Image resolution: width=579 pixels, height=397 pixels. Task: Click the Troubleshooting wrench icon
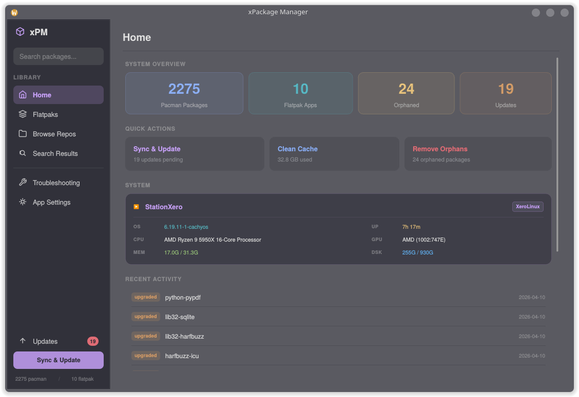[x=23, y=182]
